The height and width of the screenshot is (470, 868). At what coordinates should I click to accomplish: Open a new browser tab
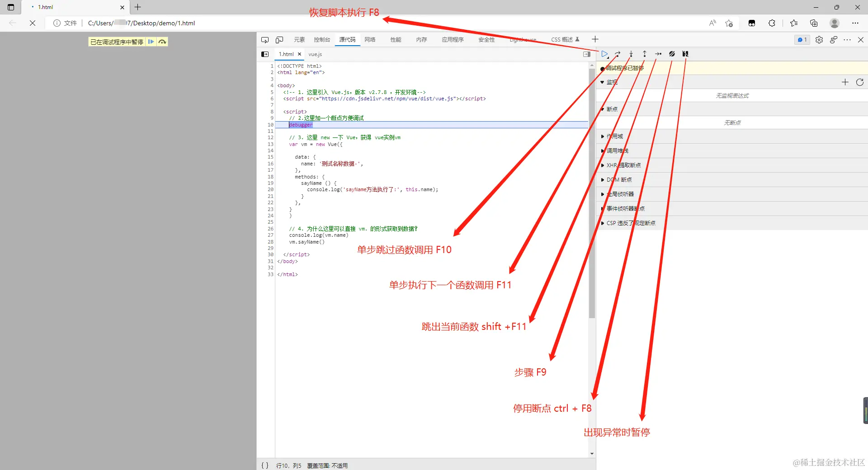click(x=137, y=7)
